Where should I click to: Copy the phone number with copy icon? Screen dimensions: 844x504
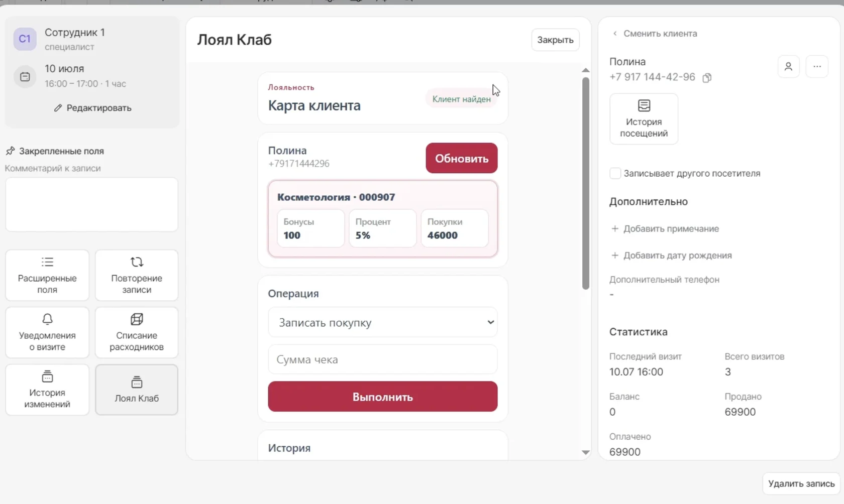click(707, 77)
